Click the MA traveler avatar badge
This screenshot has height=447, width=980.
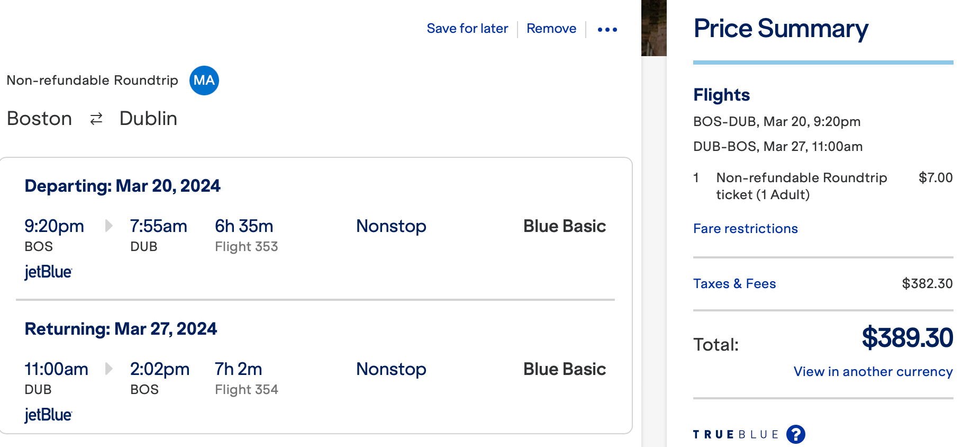204,81
